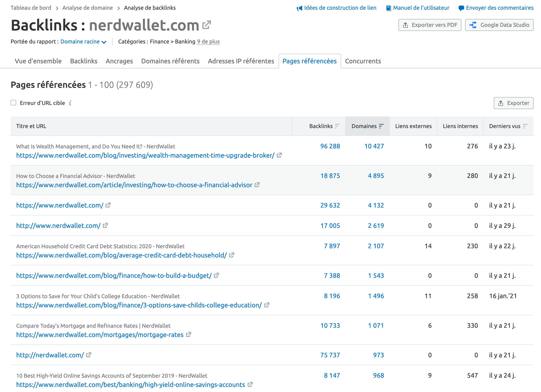Open external icon for high-yield-online-savings-accounts URL
Screen dimensions: 541x392
250,385
